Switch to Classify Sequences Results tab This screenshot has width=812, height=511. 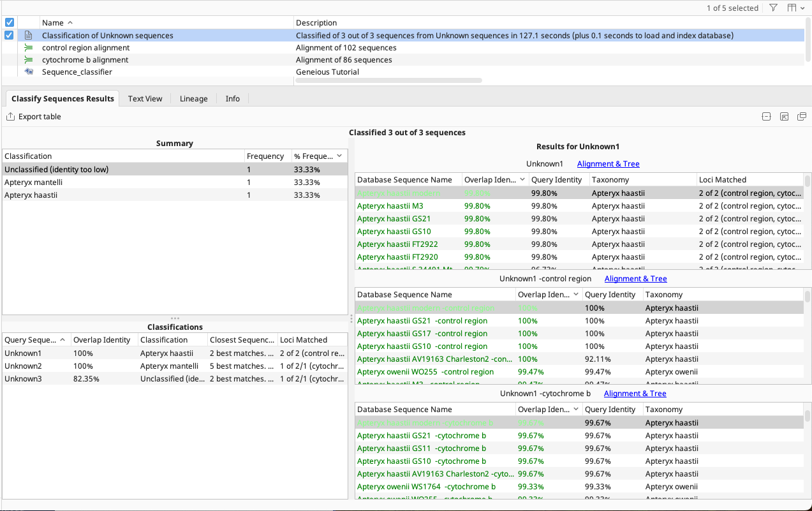click(63, 99)
